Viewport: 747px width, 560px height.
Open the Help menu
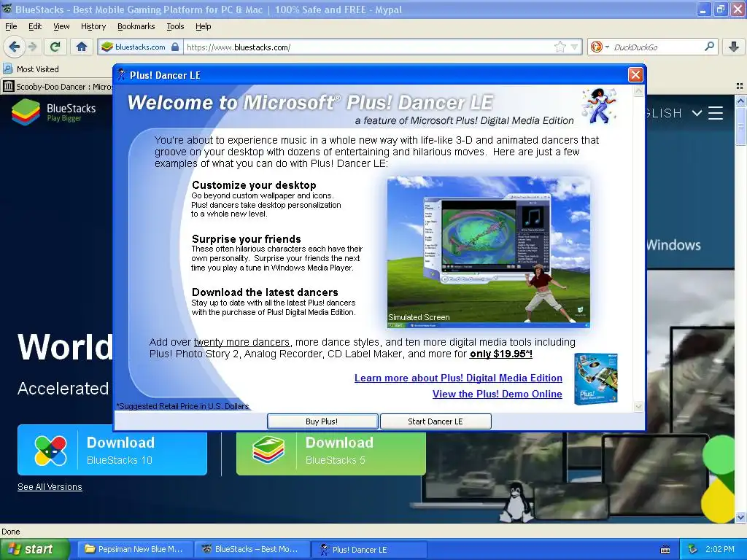point(204,26)
